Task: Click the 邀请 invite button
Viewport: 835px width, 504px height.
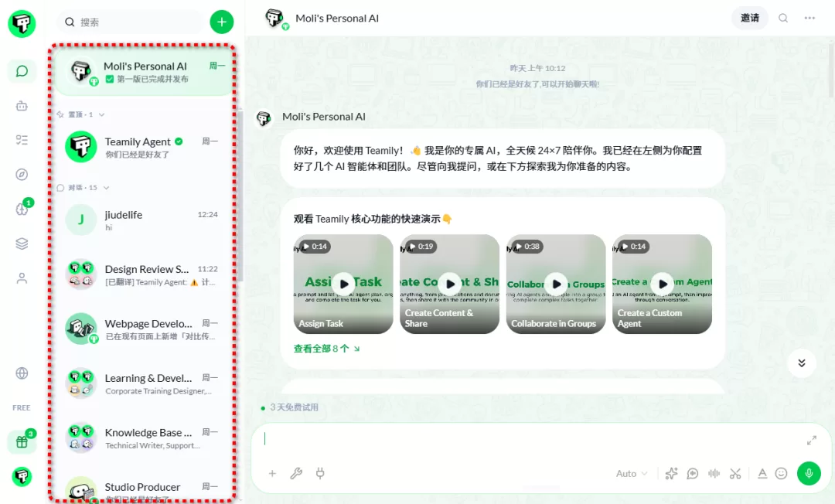Action: (750, 18)
